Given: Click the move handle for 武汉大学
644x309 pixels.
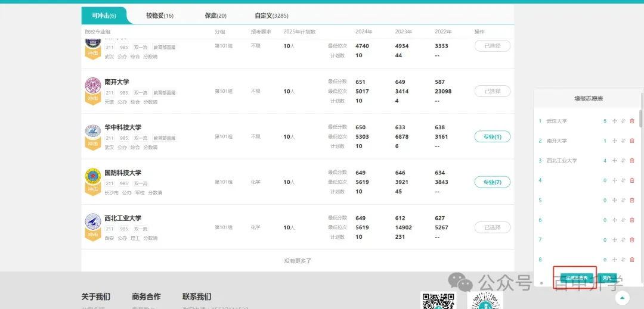Looking at the screenshot, I should pyautogui.click(x=615, y=121).
